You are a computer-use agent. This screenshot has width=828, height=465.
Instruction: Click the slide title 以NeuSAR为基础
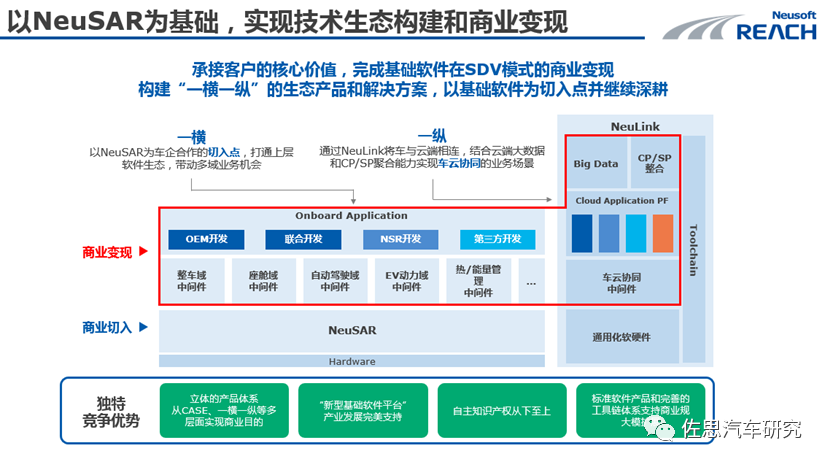(287, 22)
